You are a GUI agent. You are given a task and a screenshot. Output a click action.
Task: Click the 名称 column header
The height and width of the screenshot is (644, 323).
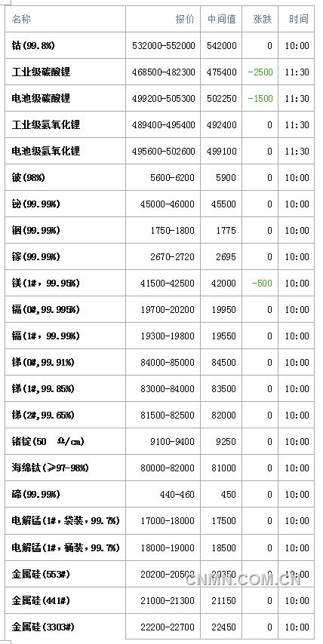(x=21, y=19)
